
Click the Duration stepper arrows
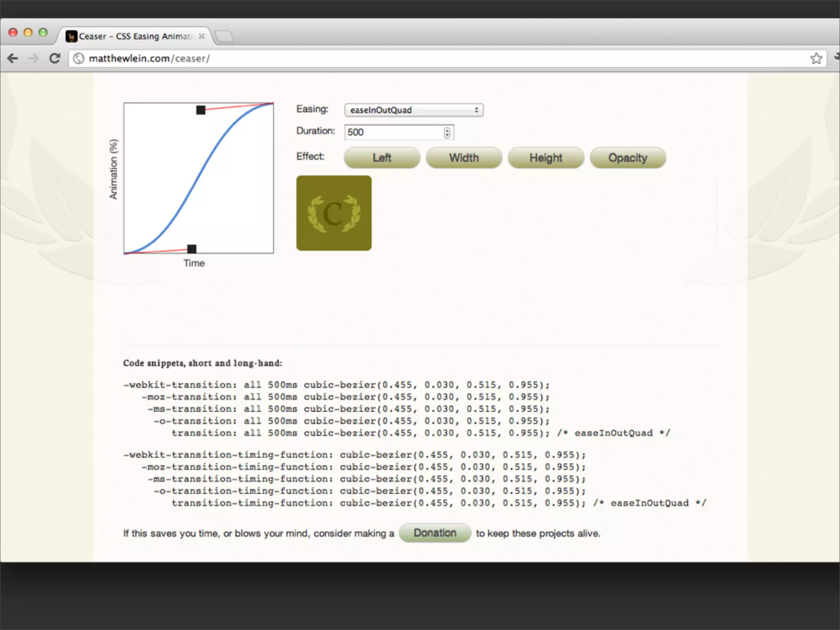click(x=447, y=132)
